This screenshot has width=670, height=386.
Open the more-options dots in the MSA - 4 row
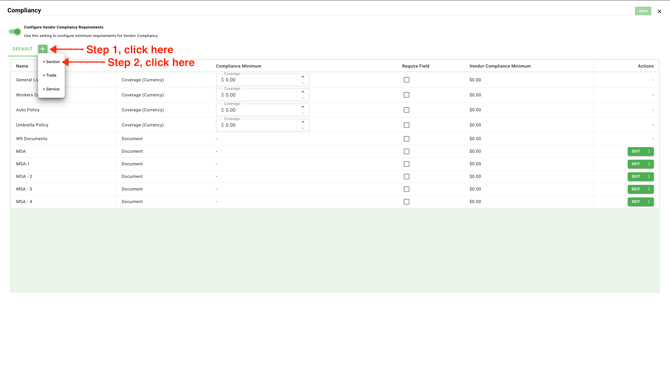tap(649, 202)
